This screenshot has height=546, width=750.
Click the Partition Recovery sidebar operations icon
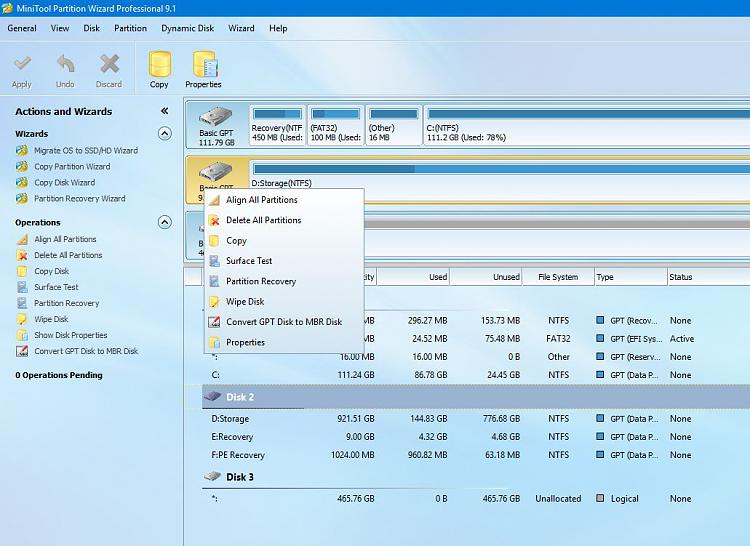[x=22, y=303]
